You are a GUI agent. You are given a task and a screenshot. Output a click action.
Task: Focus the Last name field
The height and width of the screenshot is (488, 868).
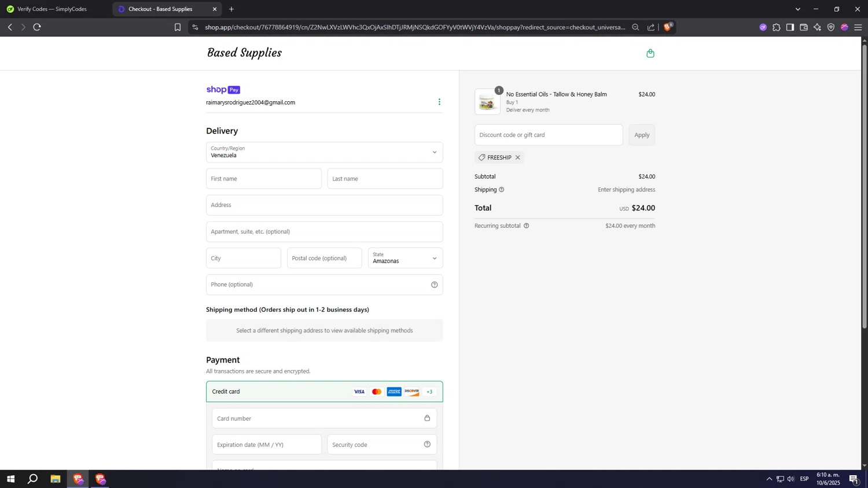(x=385, y=179)
